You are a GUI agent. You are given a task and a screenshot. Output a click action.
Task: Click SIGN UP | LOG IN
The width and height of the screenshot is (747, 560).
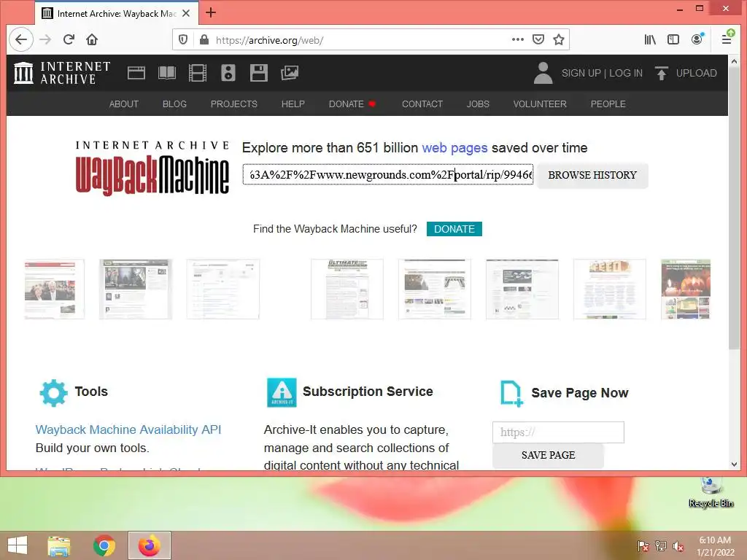pos(602,73)
